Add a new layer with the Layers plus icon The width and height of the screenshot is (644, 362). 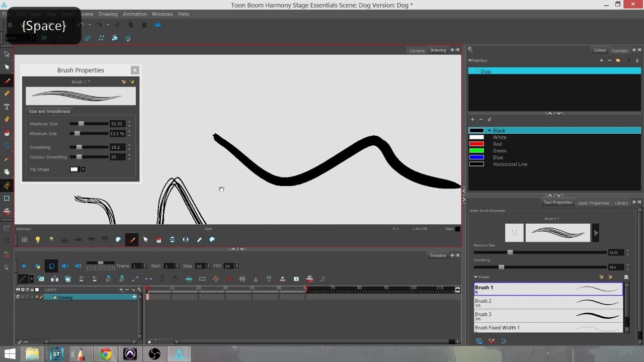tap(121, 290)
